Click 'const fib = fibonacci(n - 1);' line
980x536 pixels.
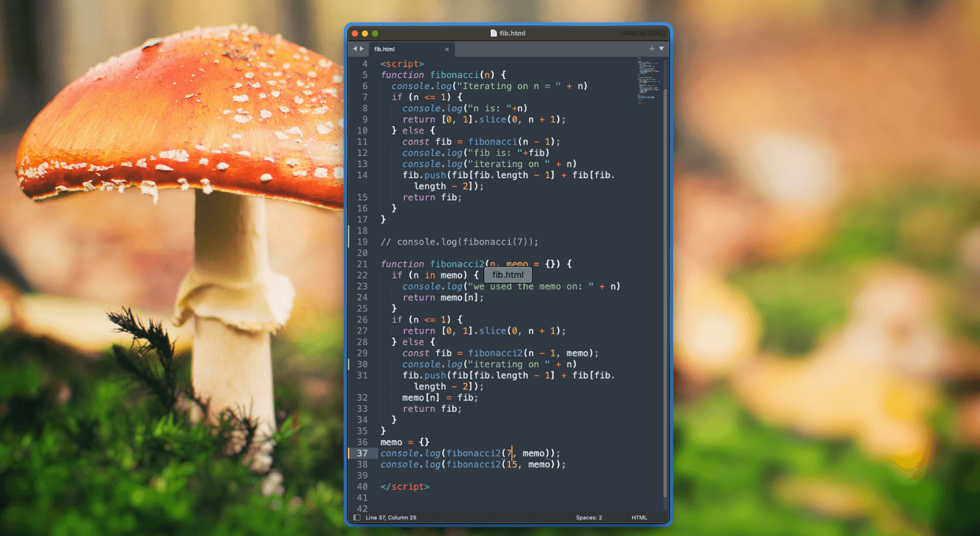[x=481, y=141]
